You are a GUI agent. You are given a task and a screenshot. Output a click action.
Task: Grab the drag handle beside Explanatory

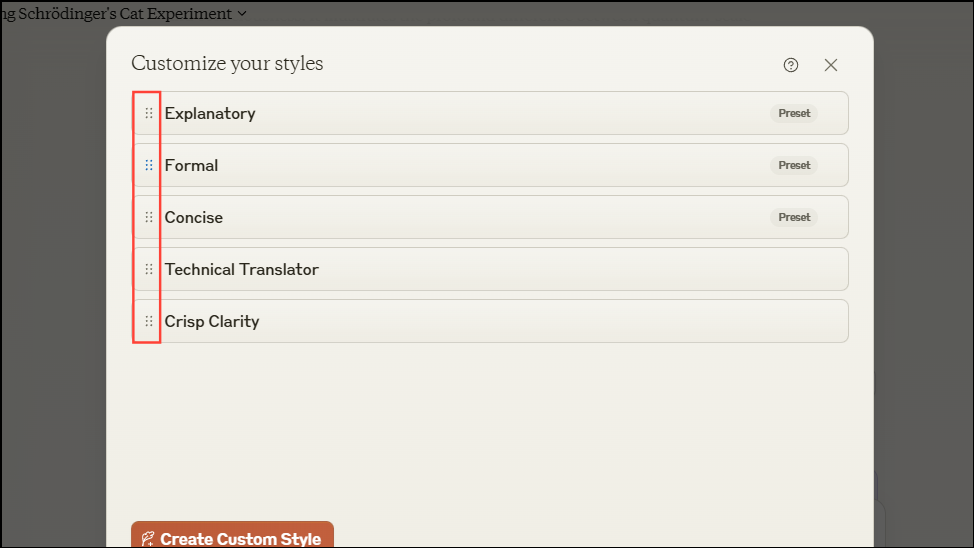point(149,113)
